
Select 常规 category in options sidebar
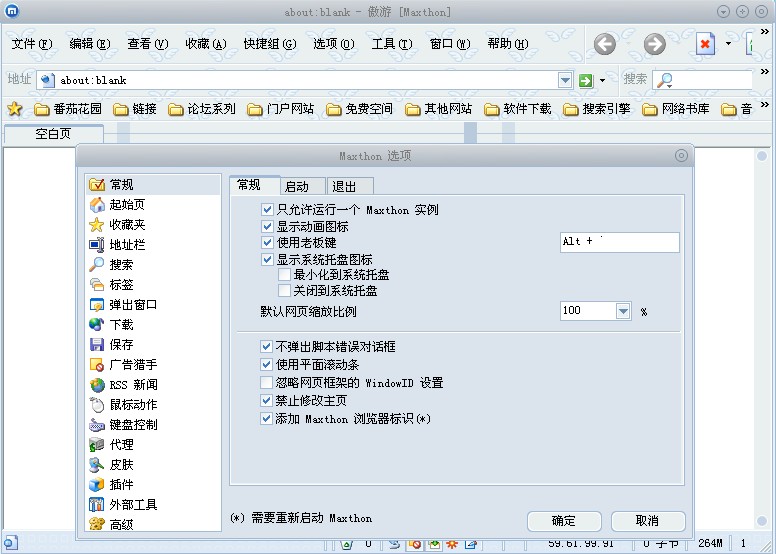pos(153,185)
